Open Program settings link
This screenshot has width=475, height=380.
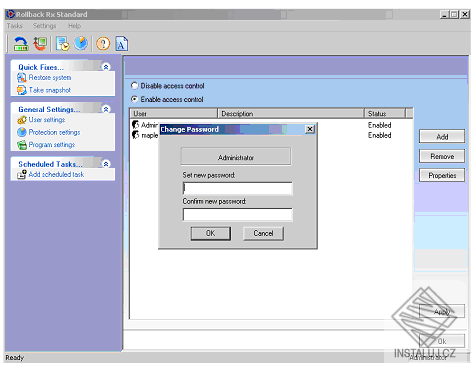coord(52,145)
